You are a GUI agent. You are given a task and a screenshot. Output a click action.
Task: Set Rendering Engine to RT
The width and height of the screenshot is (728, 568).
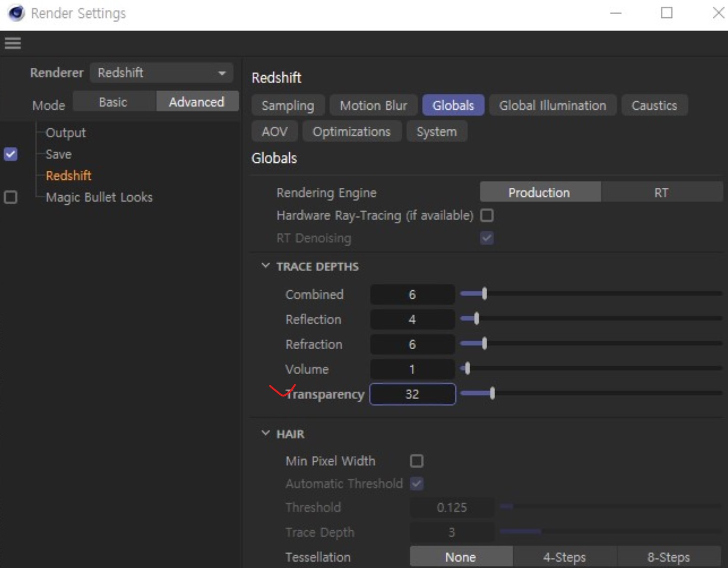(x=662, y=192)
